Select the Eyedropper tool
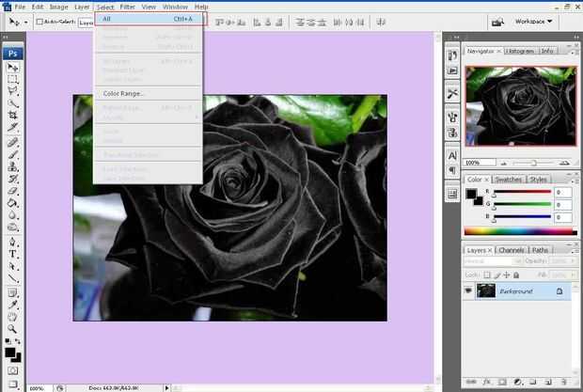Screen dimensions: 583x392 [12, 305]
